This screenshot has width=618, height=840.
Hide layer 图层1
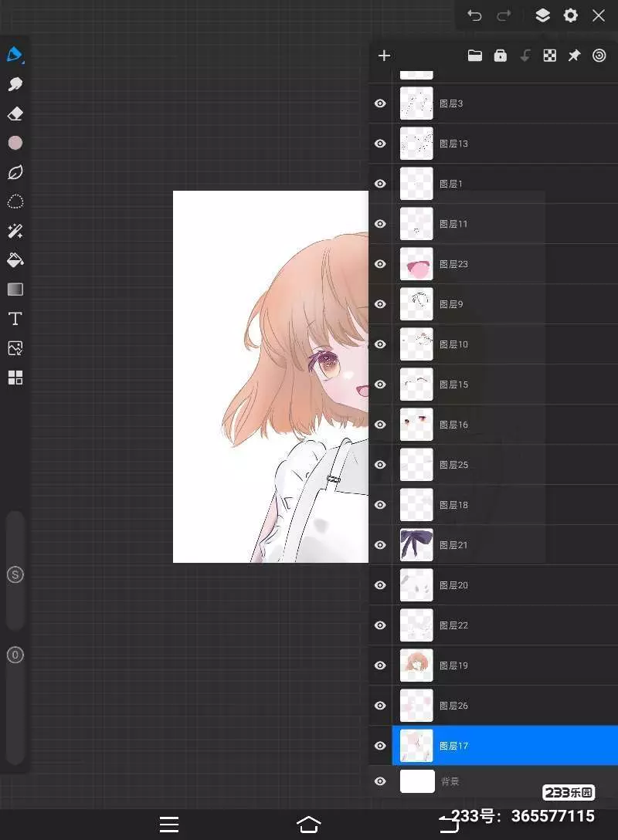[x=380, y=184]
